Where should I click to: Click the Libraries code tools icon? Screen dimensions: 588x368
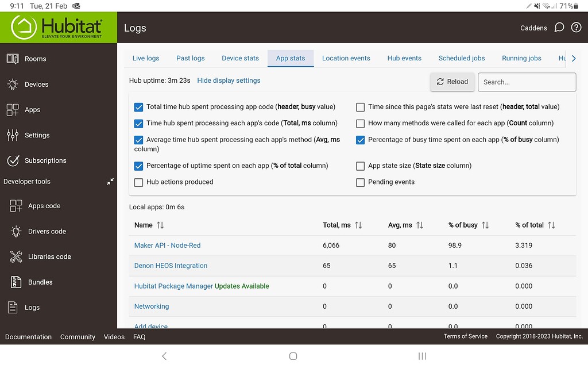point(16,256)
